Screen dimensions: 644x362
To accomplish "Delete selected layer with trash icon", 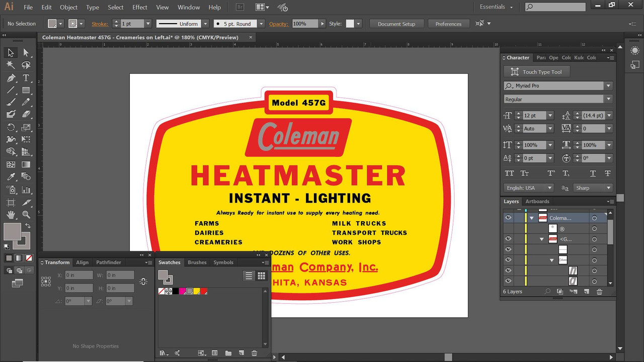I will (599, 292).
